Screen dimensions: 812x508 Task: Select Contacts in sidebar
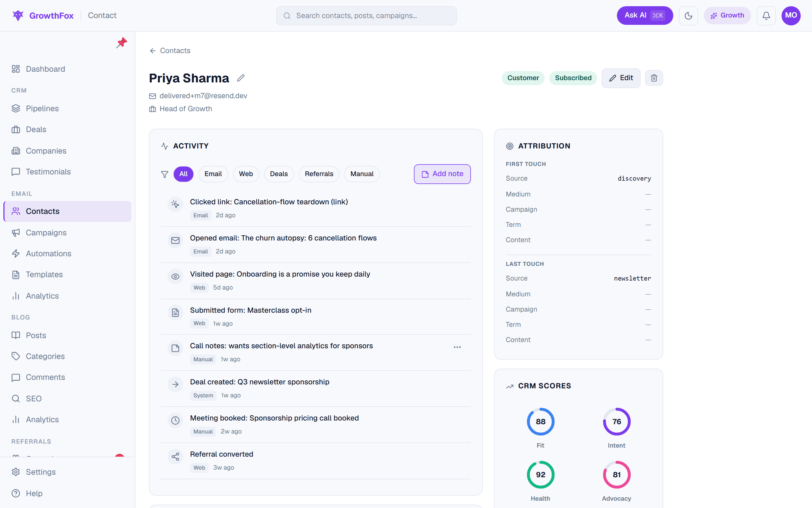pos(67,211)
